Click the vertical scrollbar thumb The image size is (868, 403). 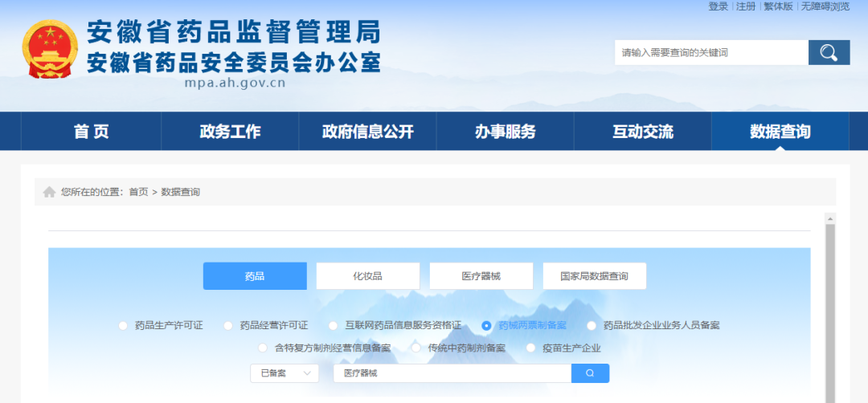pos(829,313)
